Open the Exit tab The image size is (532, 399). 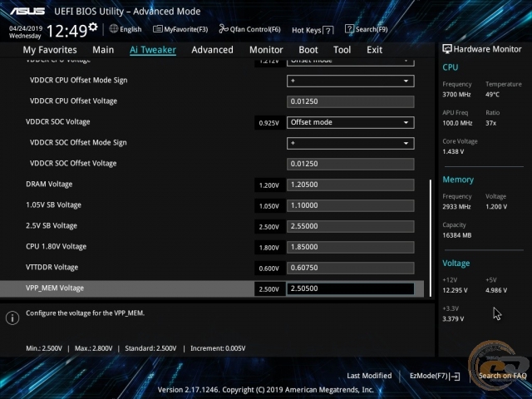375,50
